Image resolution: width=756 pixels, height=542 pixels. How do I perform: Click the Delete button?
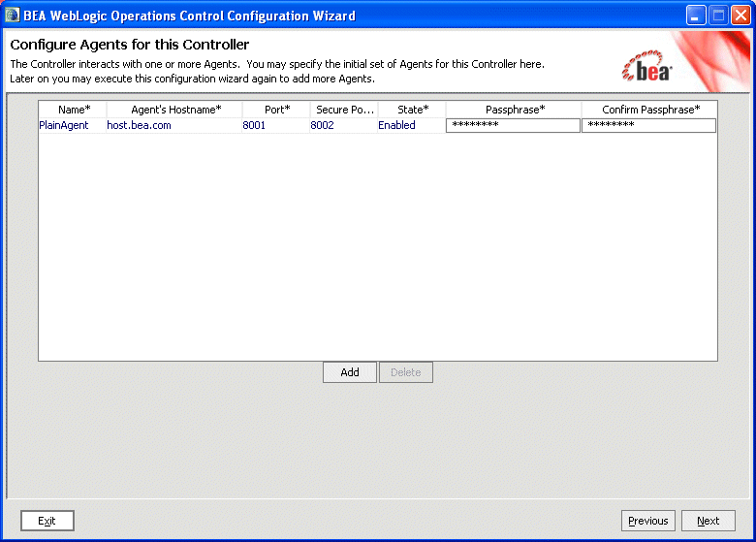pos(406,372)
